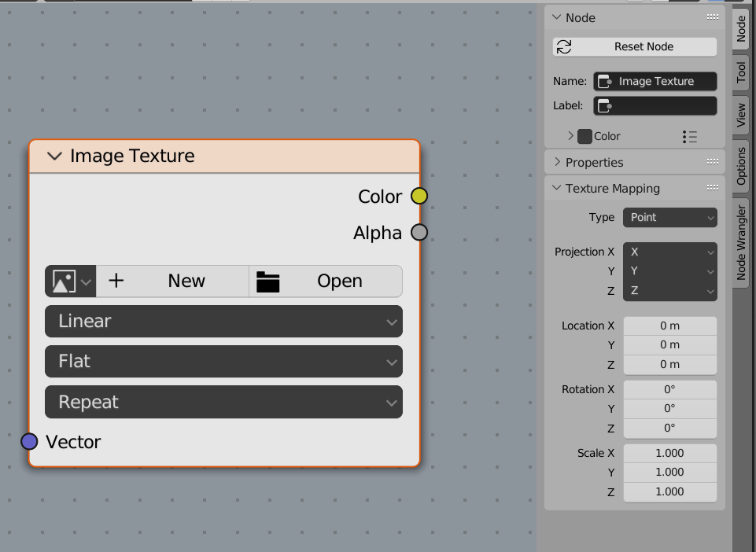The image size is (756, 552).
Task: Switch to the Node sidebar tab
Action: [742, 29]
